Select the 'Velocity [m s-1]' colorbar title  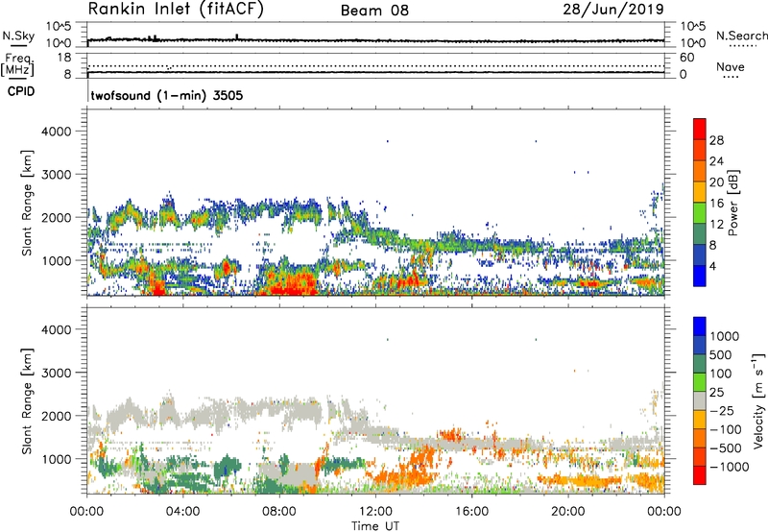click(x=758, y=400)
